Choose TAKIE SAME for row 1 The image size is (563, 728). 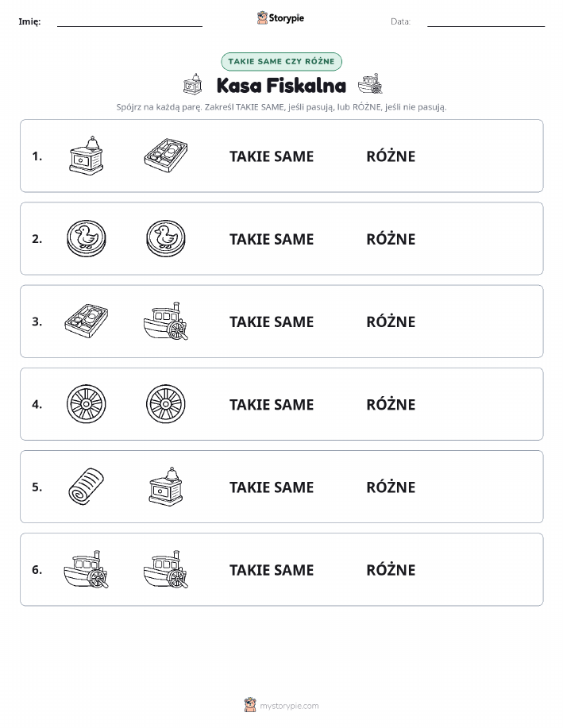point(272,156)
